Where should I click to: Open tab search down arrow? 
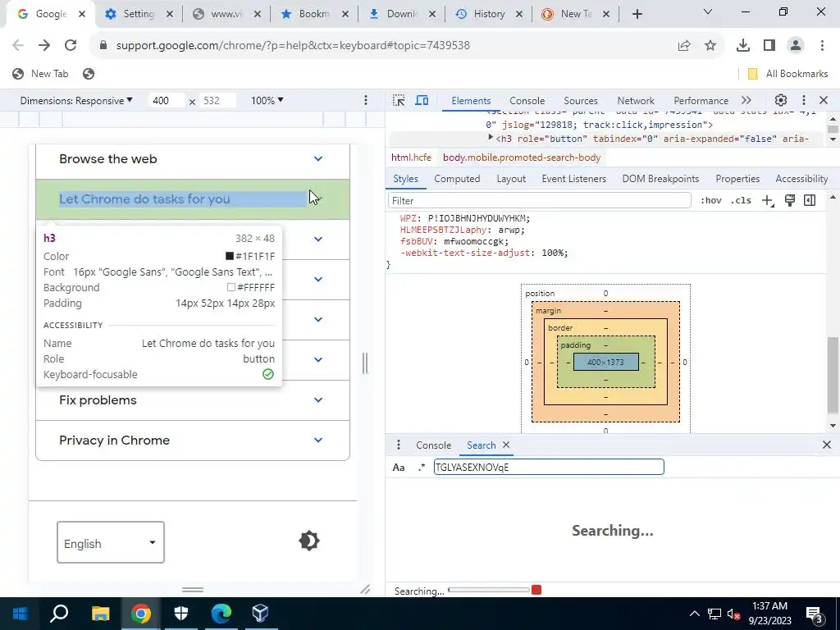(708, 11)
